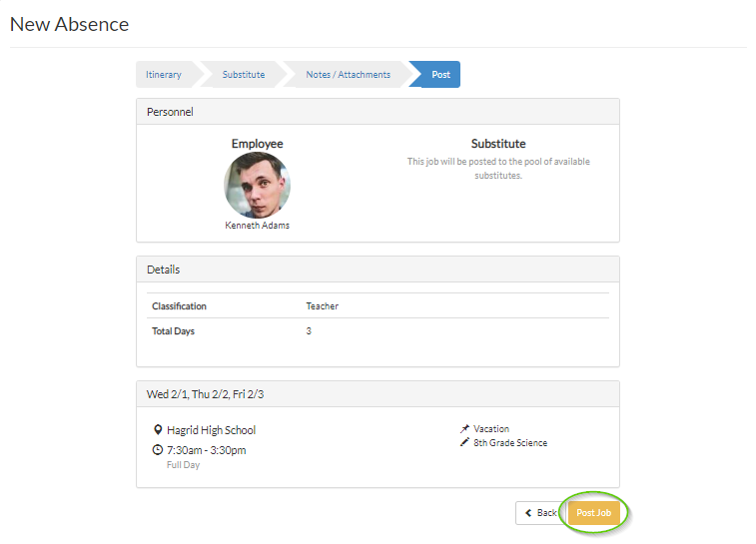Go back with the Back button
Screen dimensions: 756x544
pos(541,513)
